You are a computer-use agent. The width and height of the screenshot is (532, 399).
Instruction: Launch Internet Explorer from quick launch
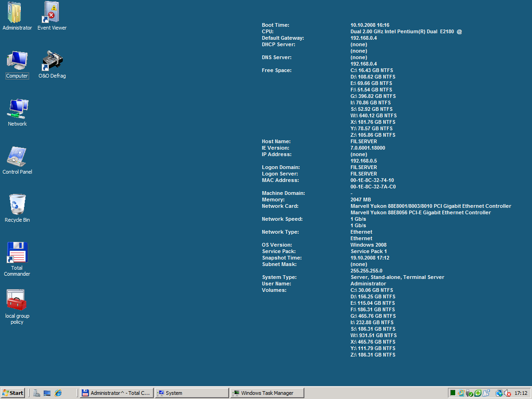[x=58, y=393]
